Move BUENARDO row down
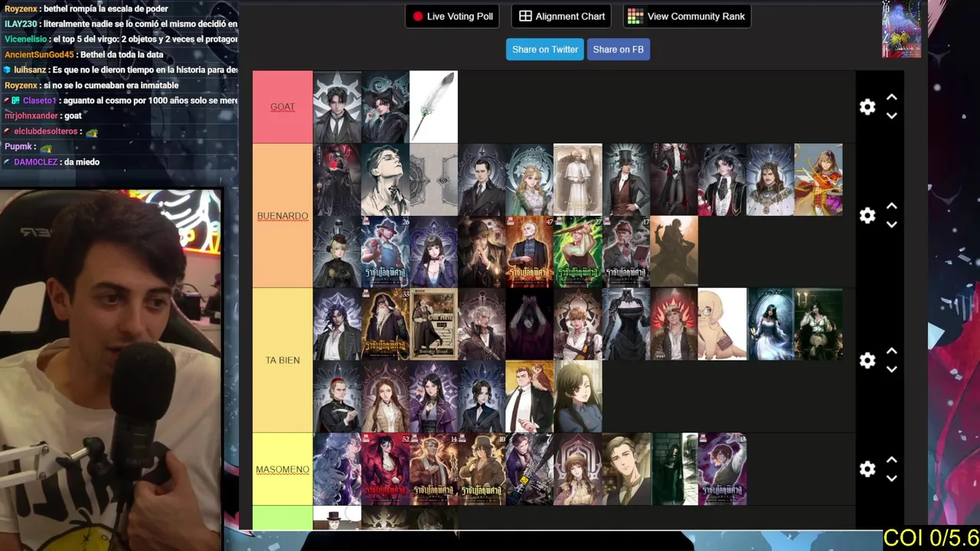The width and height of the screenshot is (980, 551). click(x=891, y=224)
